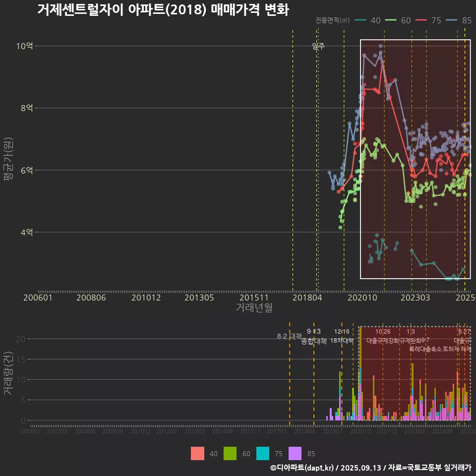This screenshot has width=476, height=476.
Task: Click the 8억 y-axis label
Action: pos(27,108)
